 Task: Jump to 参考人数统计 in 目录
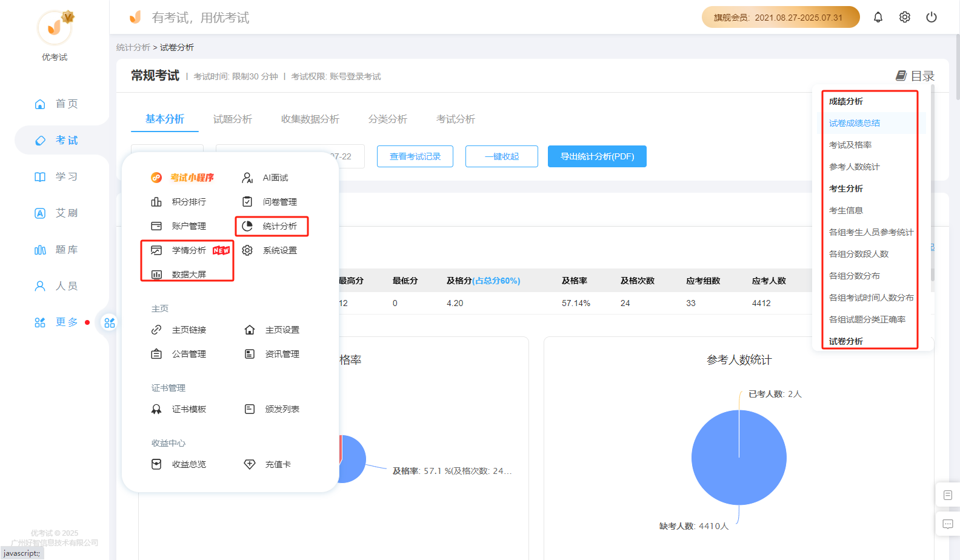click(x=855, y=167)
